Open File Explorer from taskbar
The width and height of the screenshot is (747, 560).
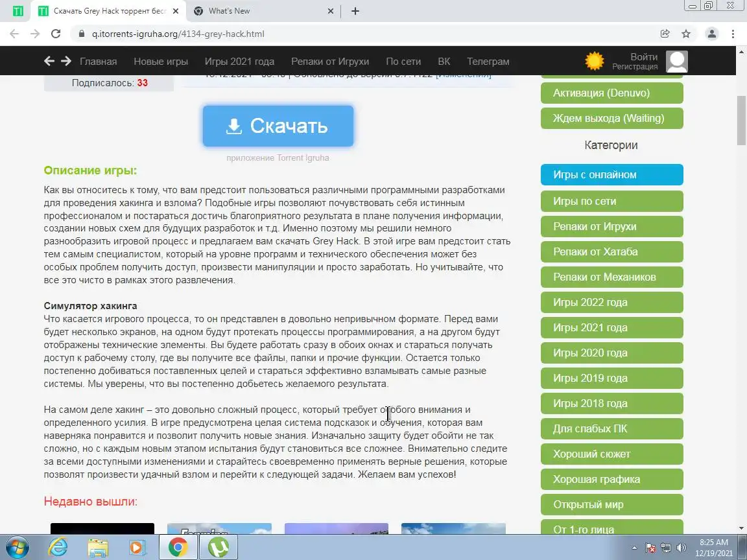98,547
